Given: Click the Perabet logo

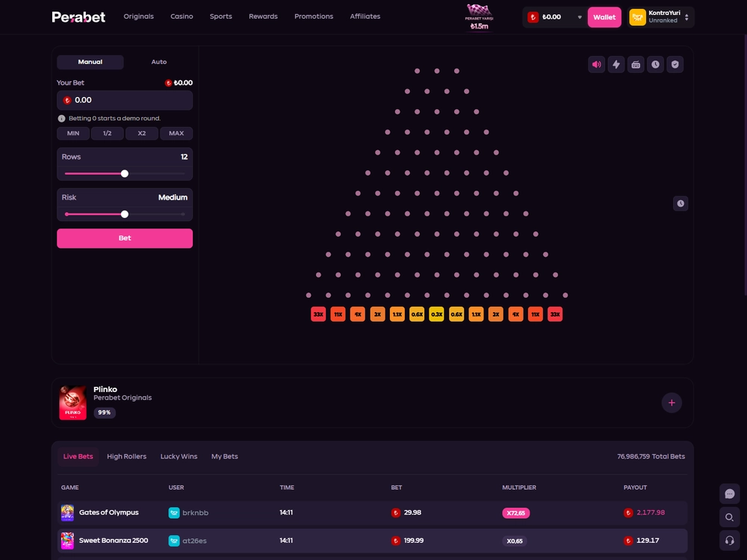Looking at the screenshot, I should point(78,17).
